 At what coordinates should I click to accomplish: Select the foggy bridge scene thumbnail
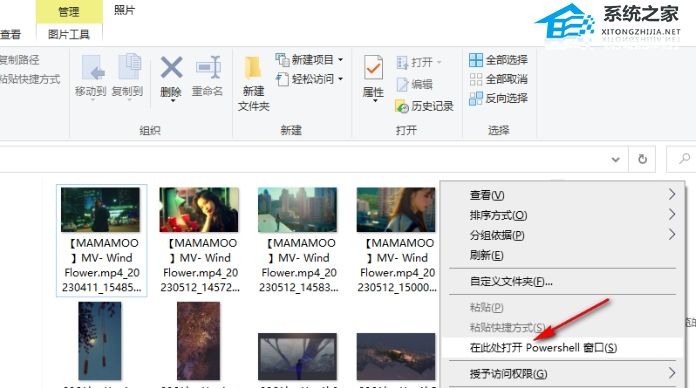click(297, 356)
